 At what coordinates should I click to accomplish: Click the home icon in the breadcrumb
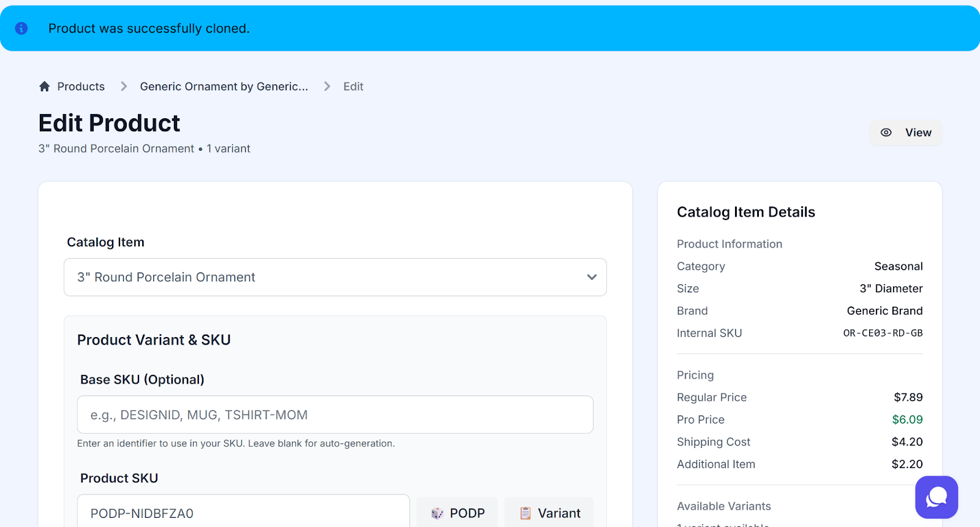coord(44,86)
